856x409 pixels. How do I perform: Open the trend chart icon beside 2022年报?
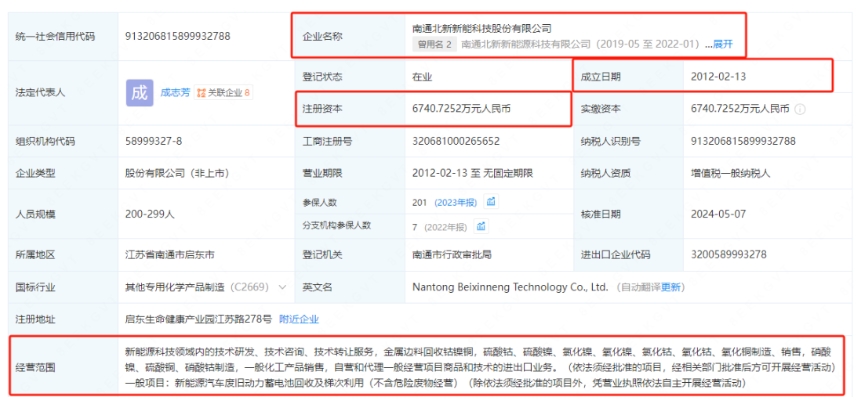(x=482, y=226)
